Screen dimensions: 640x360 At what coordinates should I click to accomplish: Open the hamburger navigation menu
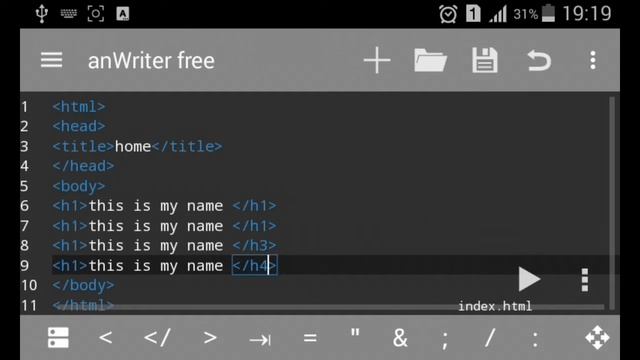coord(51,60)
